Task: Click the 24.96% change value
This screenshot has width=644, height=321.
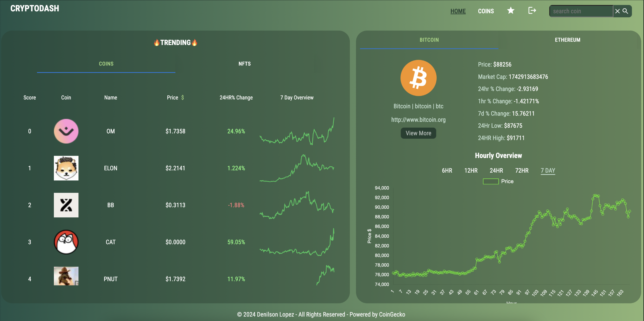Action: click(x=236, y=131)
